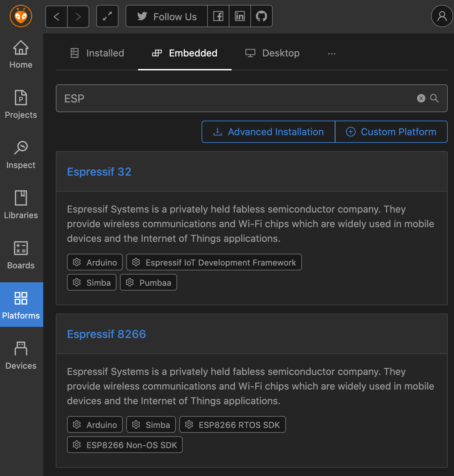Switch to the Installed tab

click(97, 53)
